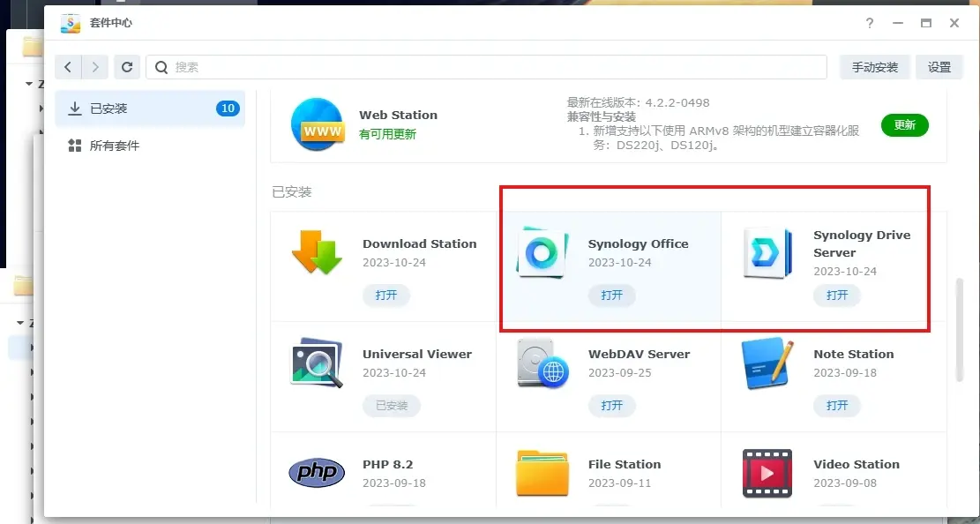Click the Package Center app icon in title bar
Screen dimensions: 980x524
coord(71,23)
